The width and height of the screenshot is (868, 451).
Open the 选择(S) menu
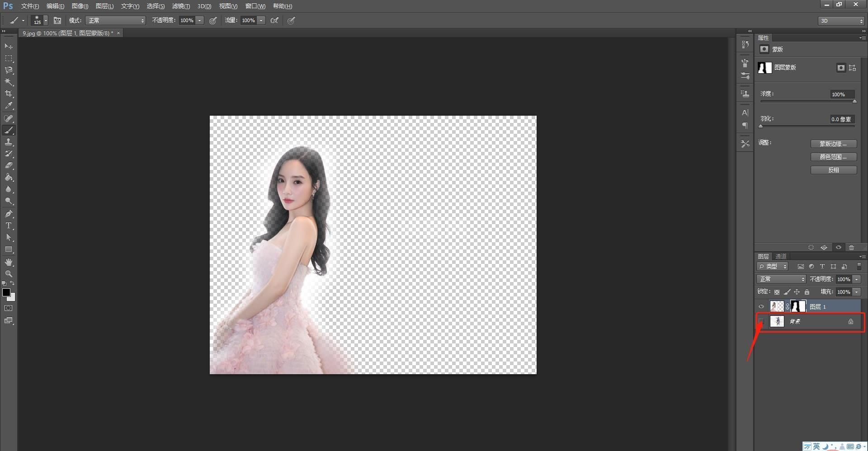point(156,6)
